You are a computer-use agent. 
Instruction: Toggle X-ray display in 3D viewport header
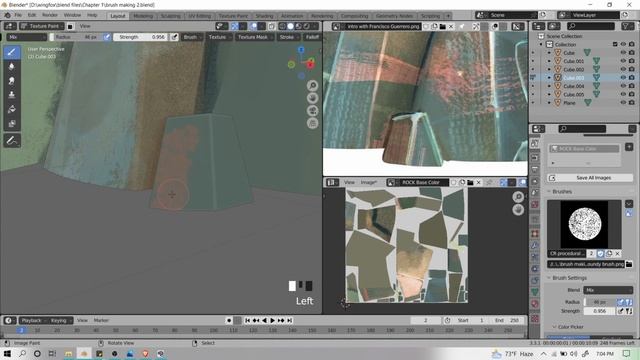coord(271,26)
